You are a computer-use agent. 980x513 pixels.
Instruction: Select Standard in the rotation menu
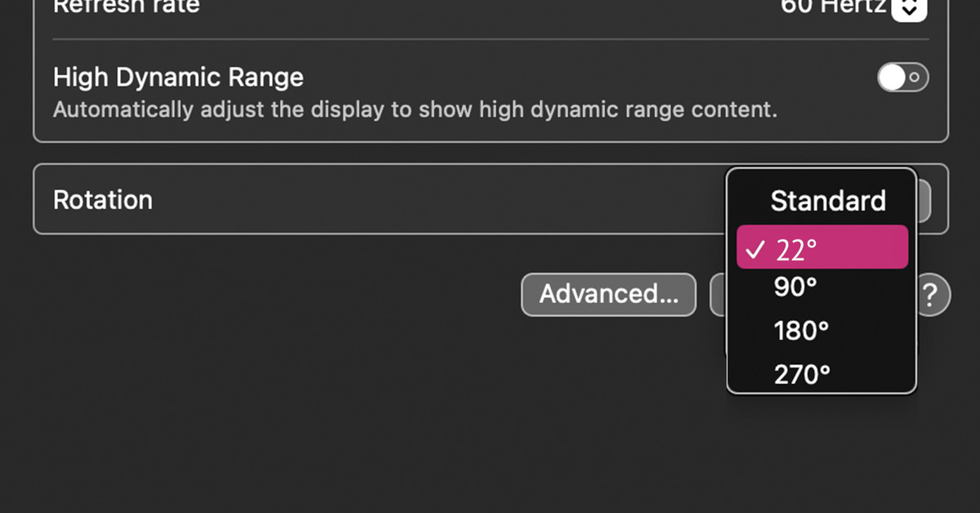click(x=827, y=201)
